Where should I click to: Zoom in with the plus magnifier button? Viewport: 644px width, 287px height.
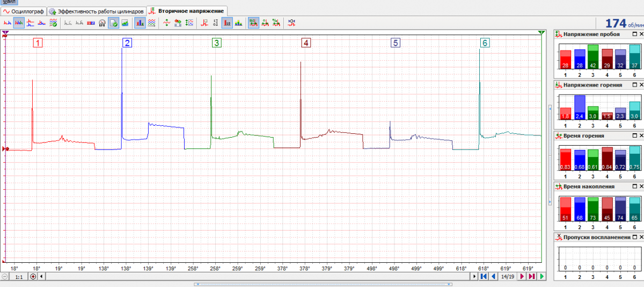point(33,276)
